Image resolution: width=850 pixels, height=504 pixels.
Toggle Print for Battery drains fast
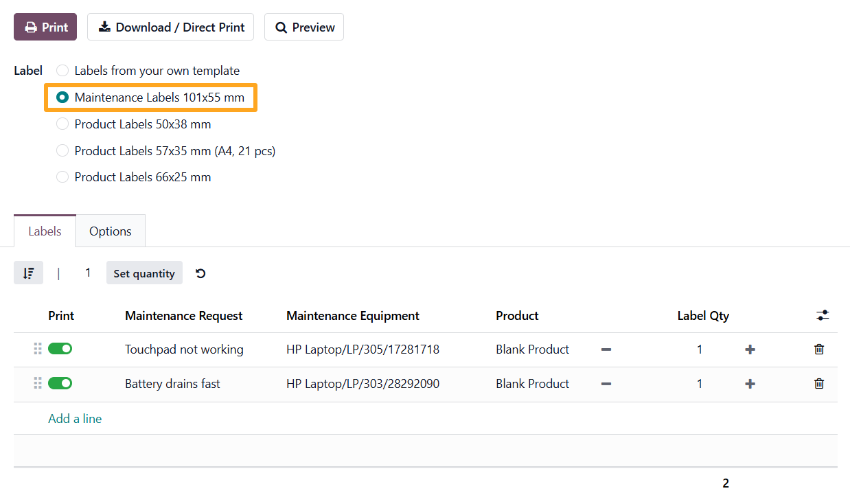coord(60,383)
